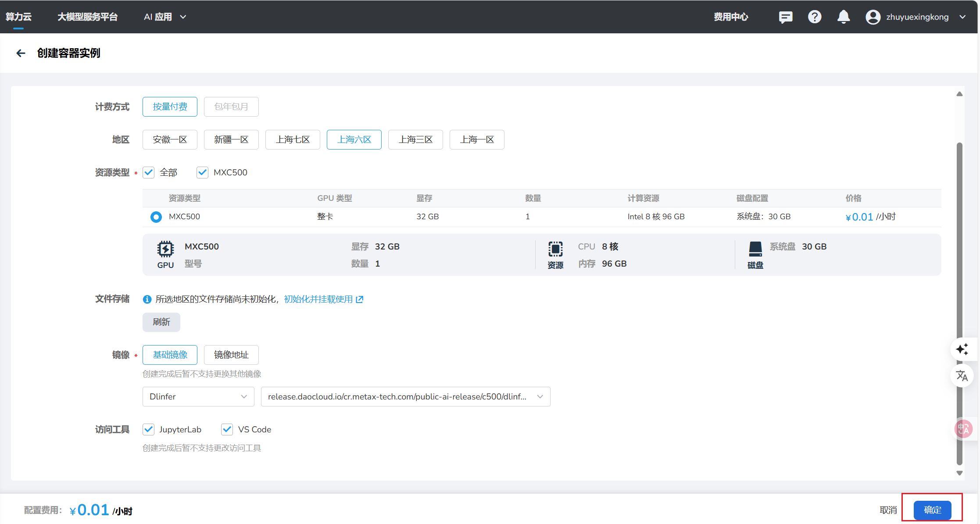Open the release.daocloud.io image address dropdown

(405, 396)
